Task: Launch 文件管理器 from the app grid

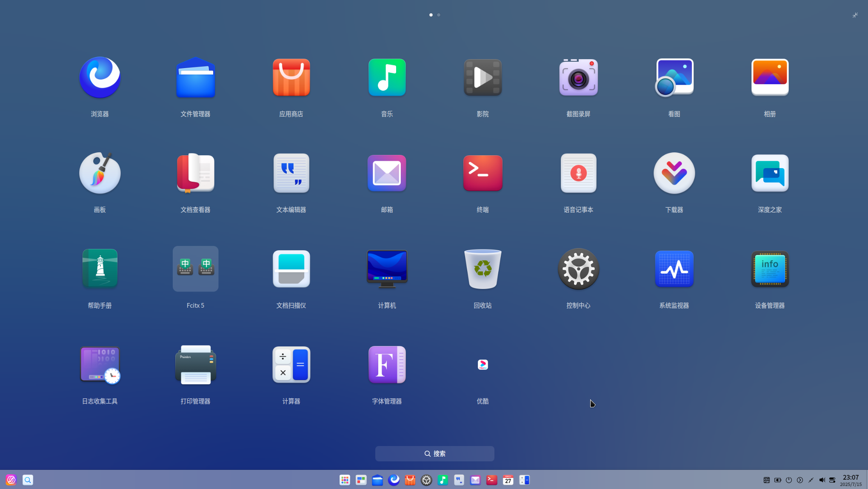Action: pyautogui.click(x=195, y=77)
